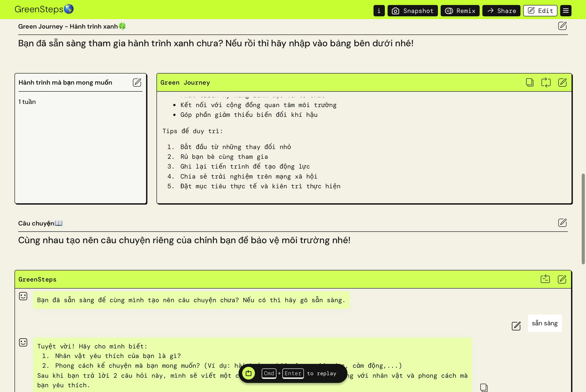Click the Edit button in header
Screen dimensions: 586x392
pos(540,11)
